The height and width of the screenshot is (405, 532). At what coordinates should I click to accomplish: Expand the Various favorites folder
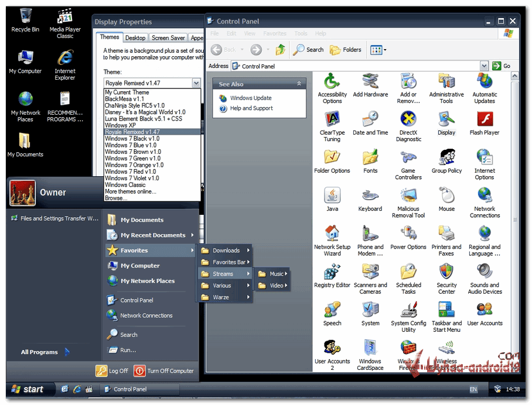coord(225,286)
